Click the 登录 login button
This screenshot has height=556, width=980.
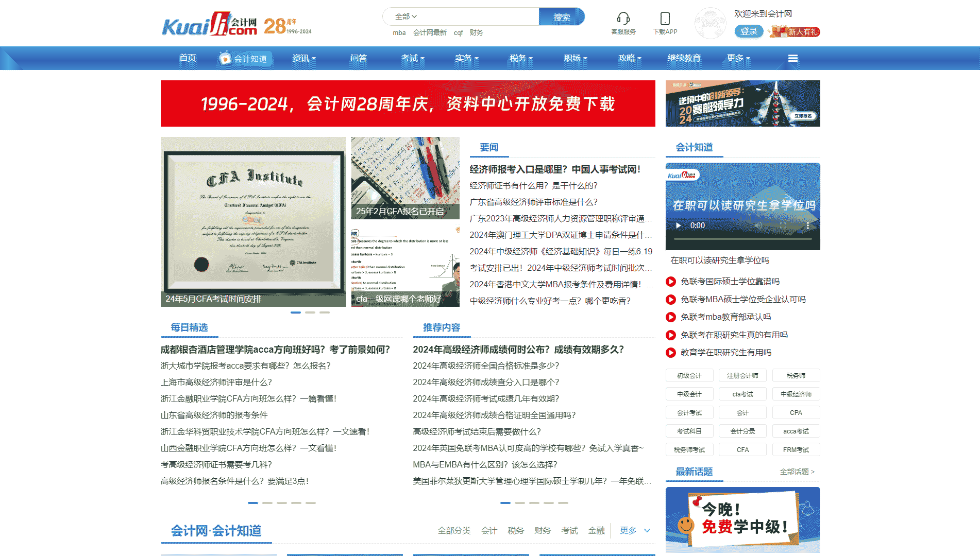[749, 31]
